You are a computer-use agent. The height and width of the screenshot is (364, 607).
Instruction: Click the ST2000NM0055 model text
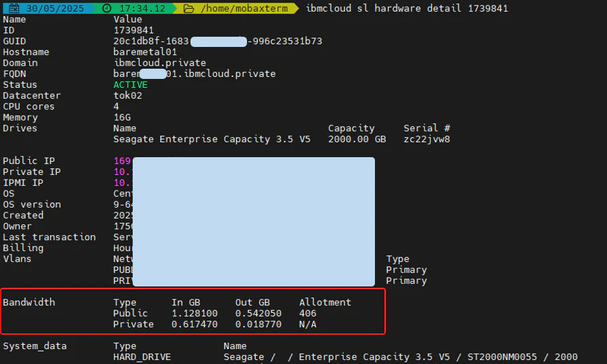[x=502, y=357]
